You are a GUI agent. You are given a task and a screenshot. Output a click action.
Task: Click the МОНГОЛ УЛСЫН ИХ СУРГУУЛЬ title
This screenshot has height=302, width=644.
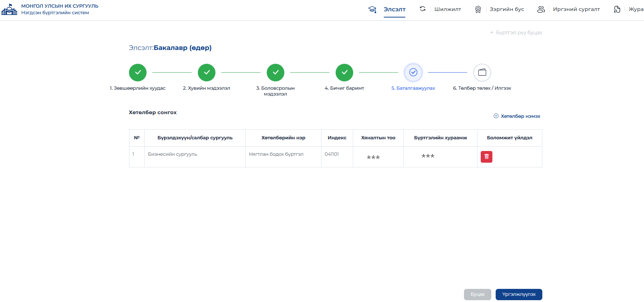click(x=60, y=6)
